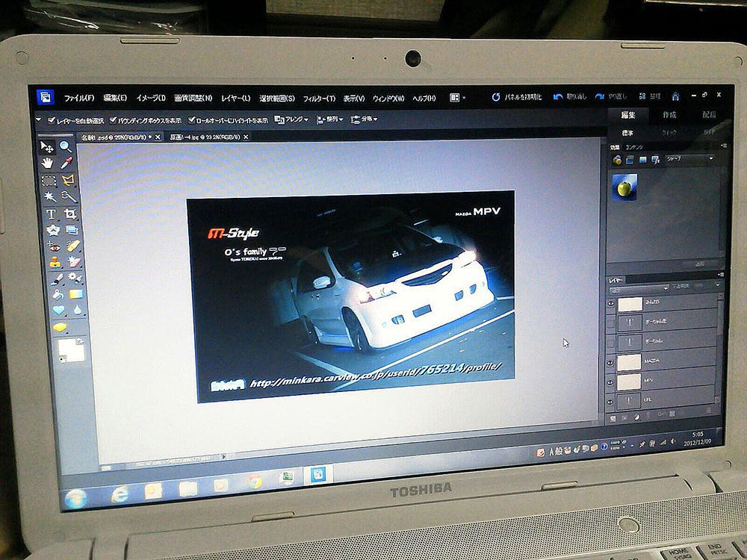This screenshot has width=747, height=560.
Task: Click the green apple effect thumbnail
Action: click(x=624, y=187)
